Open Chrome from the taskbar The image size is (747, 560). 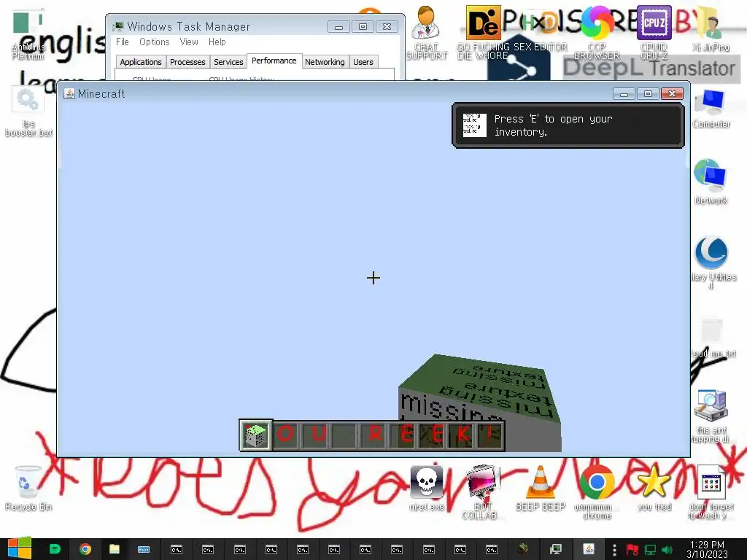[x=85, y=549]
